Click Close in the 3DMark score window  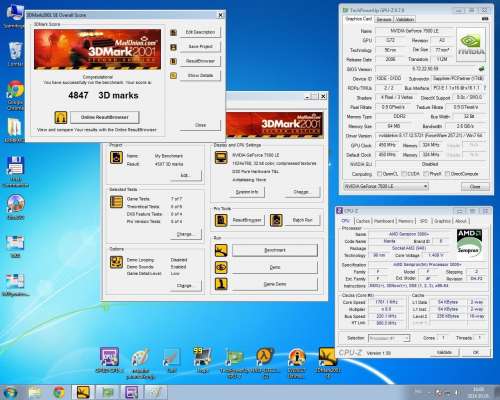pos(200,125)
